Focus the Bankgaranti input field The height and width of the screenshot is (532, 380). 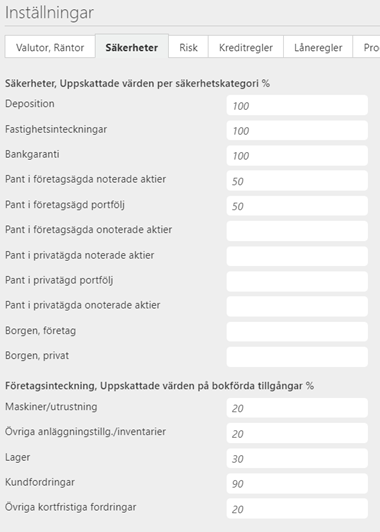(297, 156)
